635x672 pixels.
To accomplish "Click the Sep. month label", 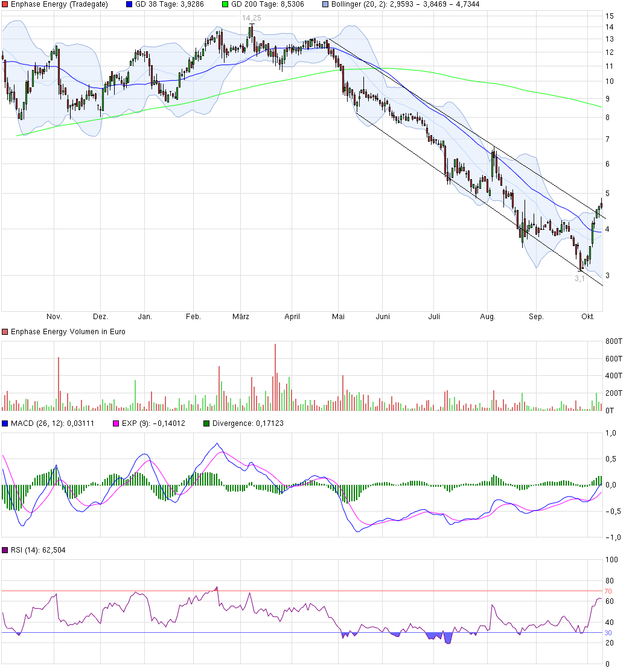I will (x=536, y=317).
